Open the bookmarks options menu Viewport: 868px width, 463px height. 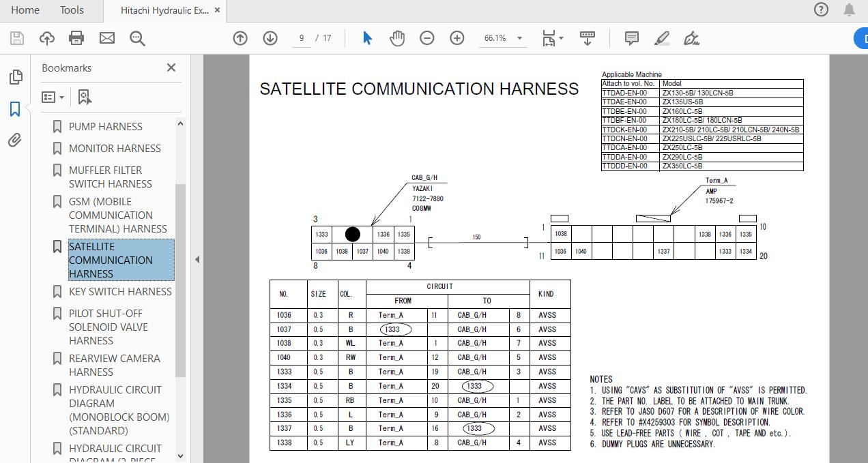(x=53, y=98)
